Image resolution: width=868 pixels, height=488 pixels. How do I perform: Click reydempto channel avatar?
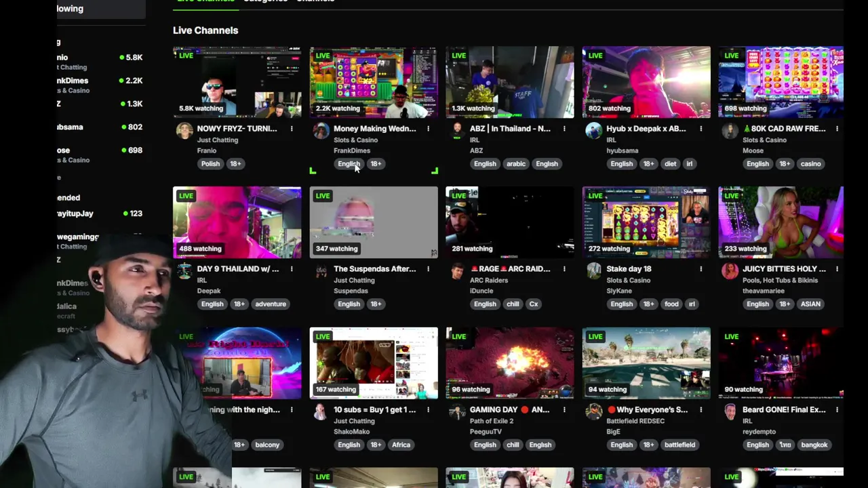[x=730, y=412]
